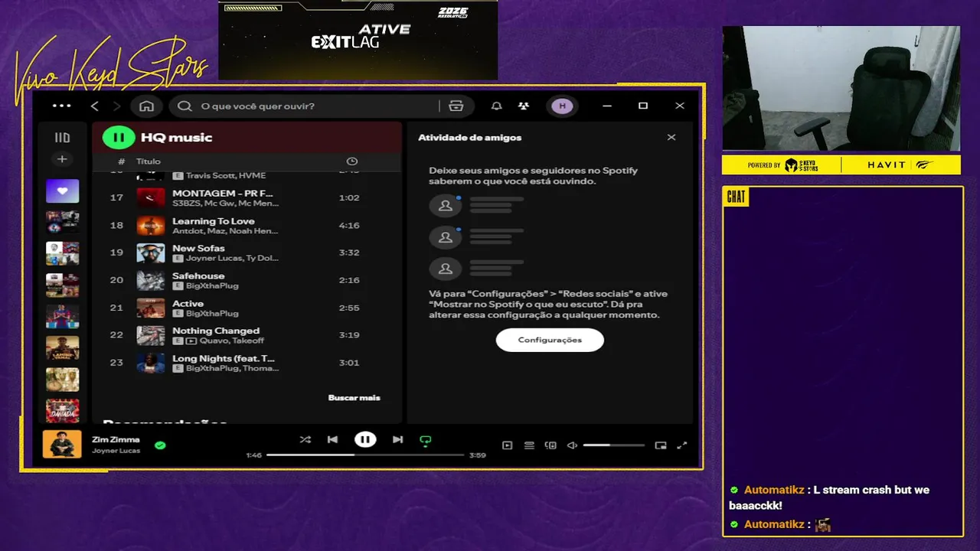Pause playback in the bottom player bar
The image size is (980, 551).
point(365,439)
